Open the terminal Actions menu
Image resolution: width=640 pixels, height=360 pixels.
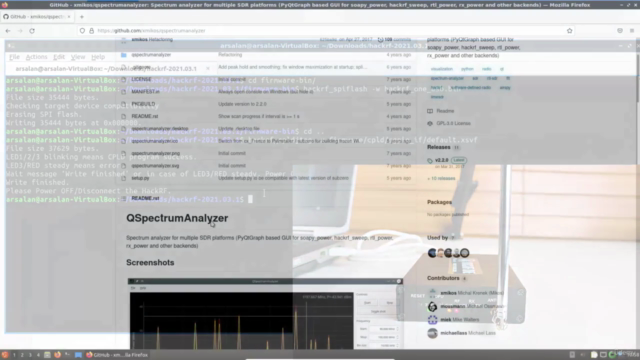pyautogui.click(x=36, y=57)
